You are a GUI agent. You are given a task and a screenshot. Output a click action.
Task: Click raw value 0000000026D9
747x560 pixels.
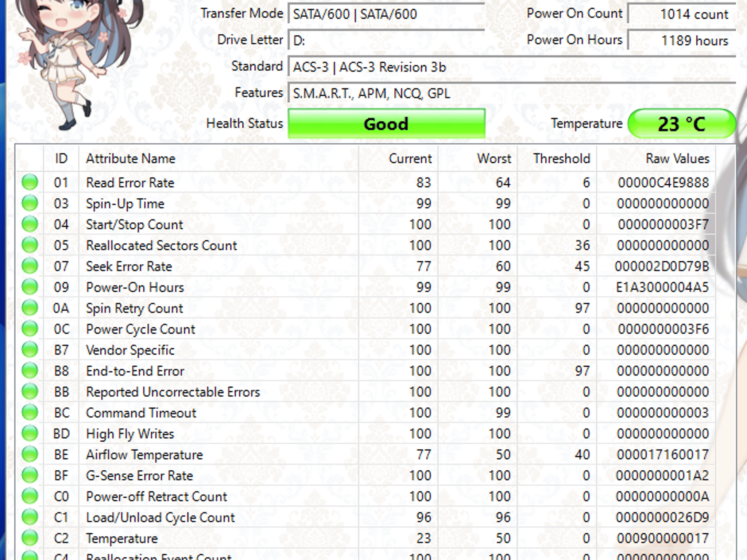pyautogui.click(x=663, y=518)
